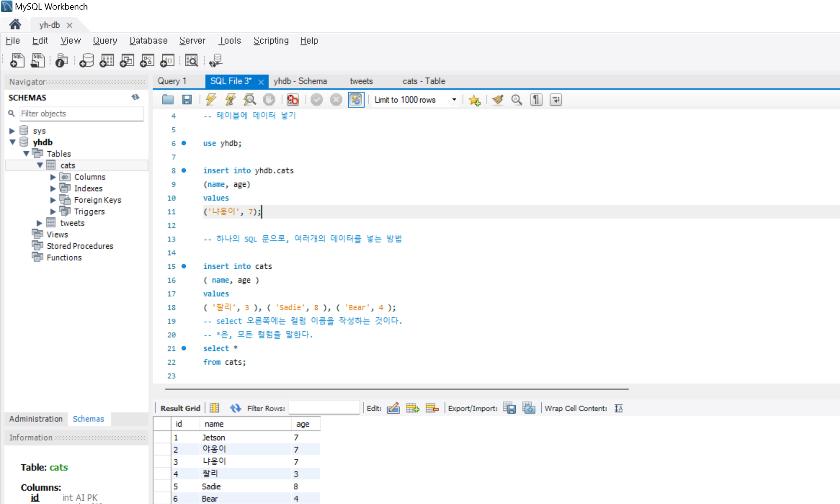840x504 pixels.
Task: Expand the sys schema
Action: pos(12,131)
